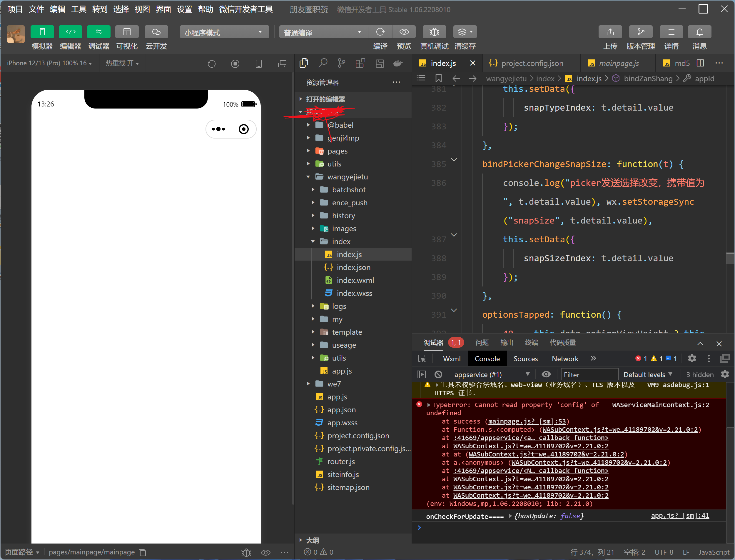Click the upload icon in toolbar
735x560 pixels.
(x=610, y=32)
